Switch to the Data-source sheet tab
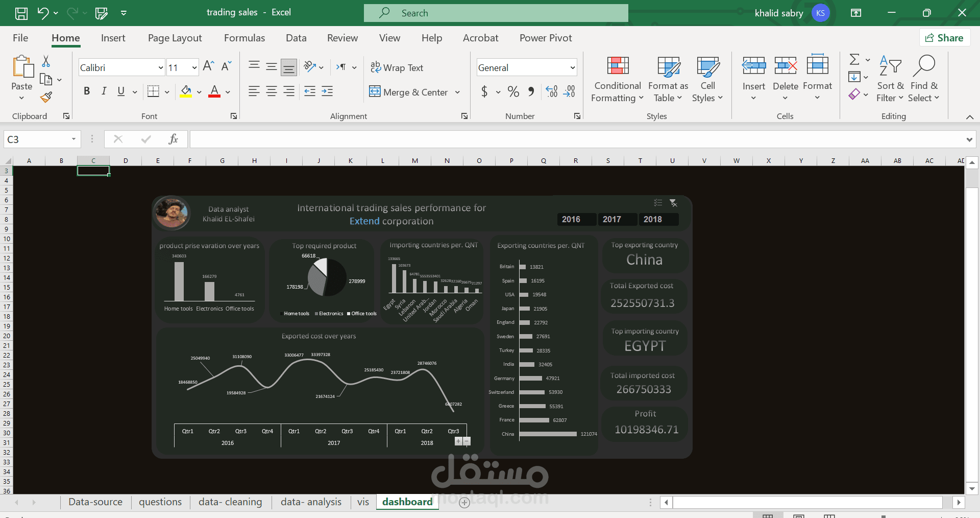This screenshot has width=980, height=518. 95,502
